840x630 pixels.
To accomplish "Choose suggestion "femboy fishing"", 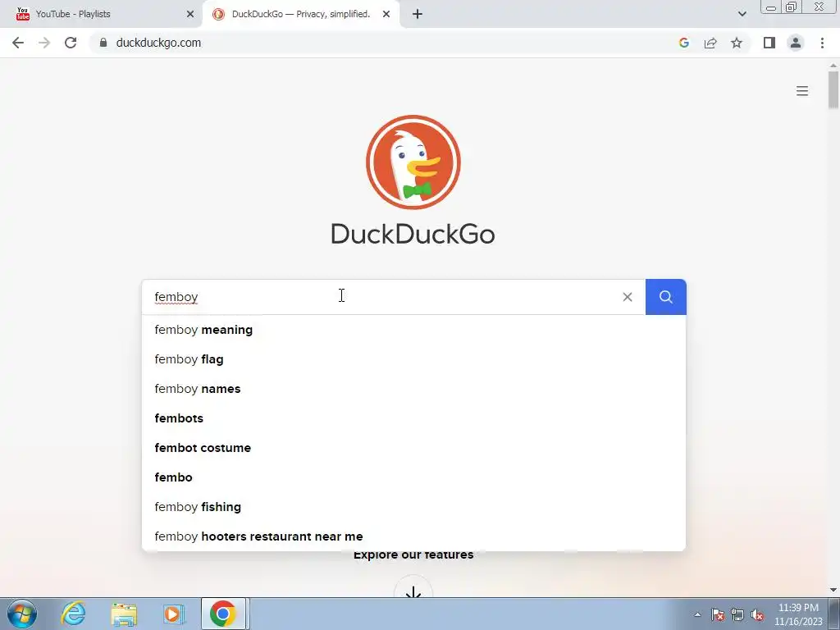I will tap(413, 507).
